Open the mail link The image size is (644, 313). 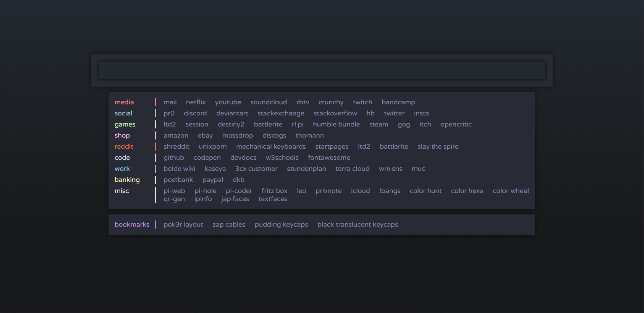point(170,102)
